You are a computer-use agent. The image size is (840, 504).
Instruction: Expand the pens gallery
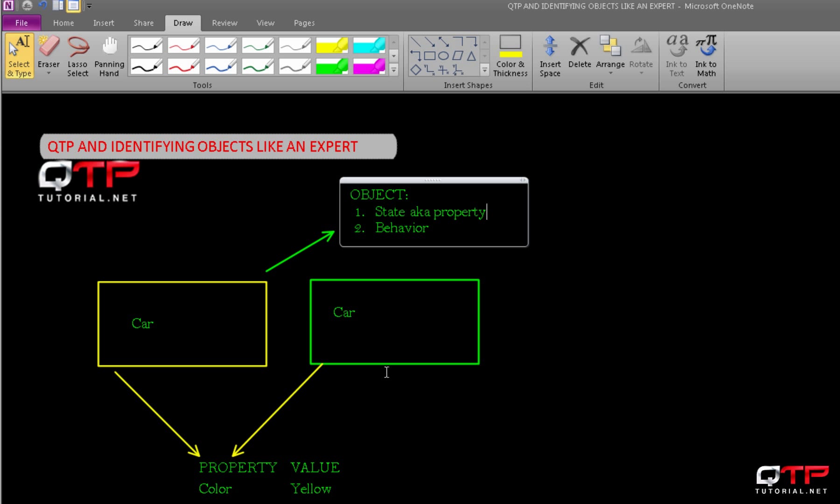393,70
